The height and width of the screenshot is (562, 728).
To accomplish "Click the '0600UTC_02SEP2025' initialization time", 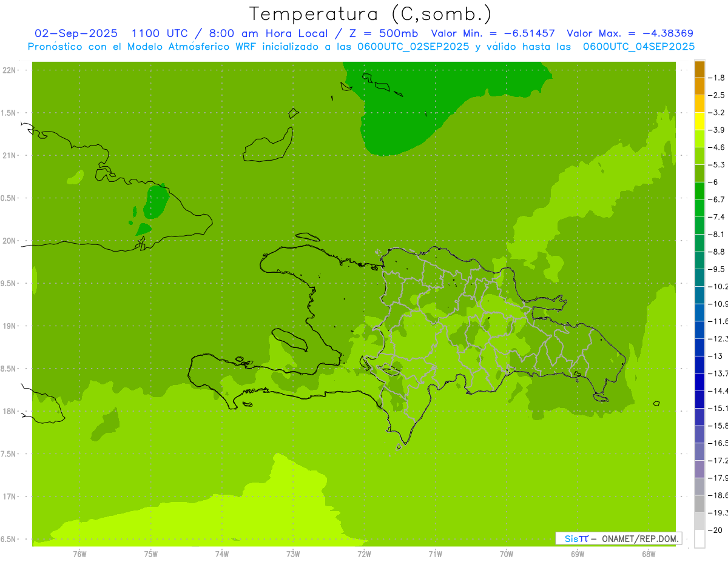I will click(x=411, y=47).
